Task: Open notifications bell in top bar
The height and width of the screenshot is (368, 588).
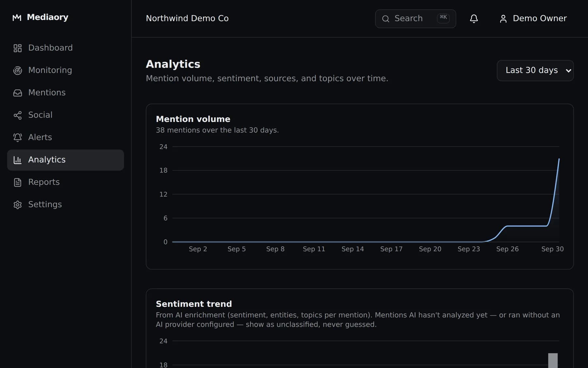Action: click(474, 19)
